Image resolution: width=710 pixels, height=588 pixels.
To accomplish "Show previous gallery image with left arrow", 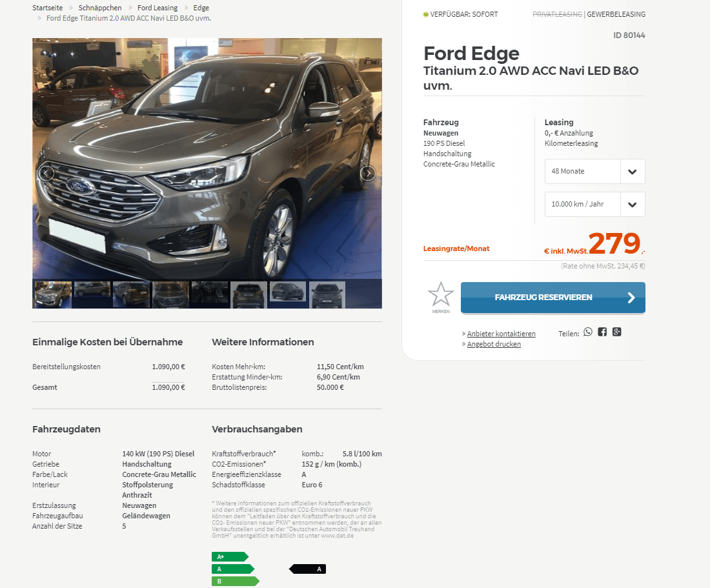I will 46,173.
